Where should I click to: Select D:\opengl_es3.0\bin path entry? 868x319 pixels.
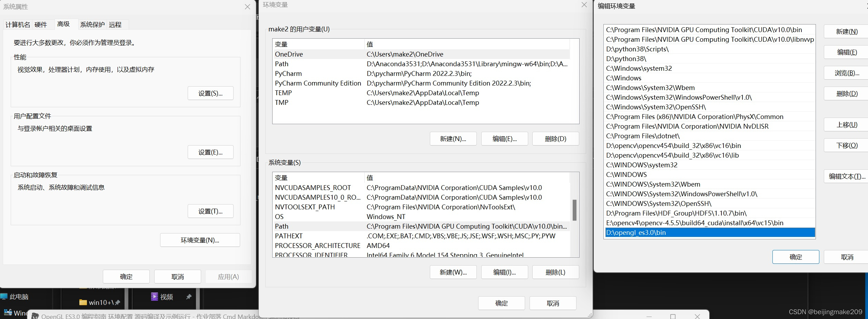(x=710, y=232)
